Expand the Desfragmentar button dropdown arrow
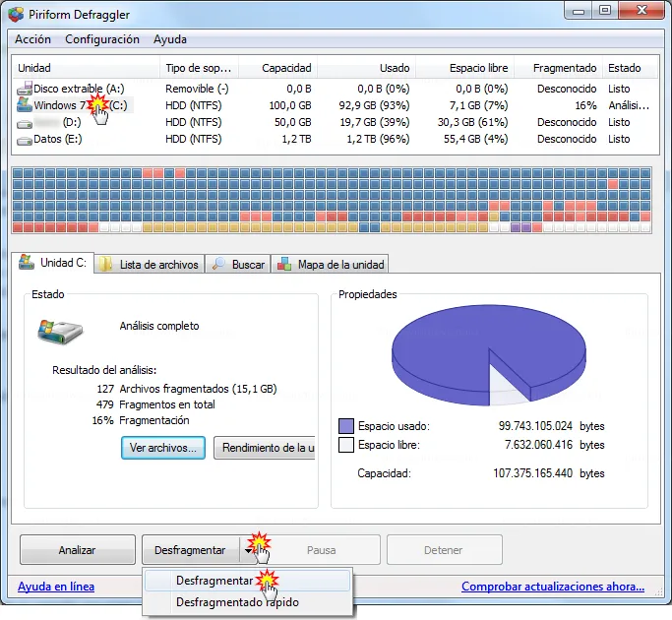Screen dimensions: 672x620 coord(249,550)
